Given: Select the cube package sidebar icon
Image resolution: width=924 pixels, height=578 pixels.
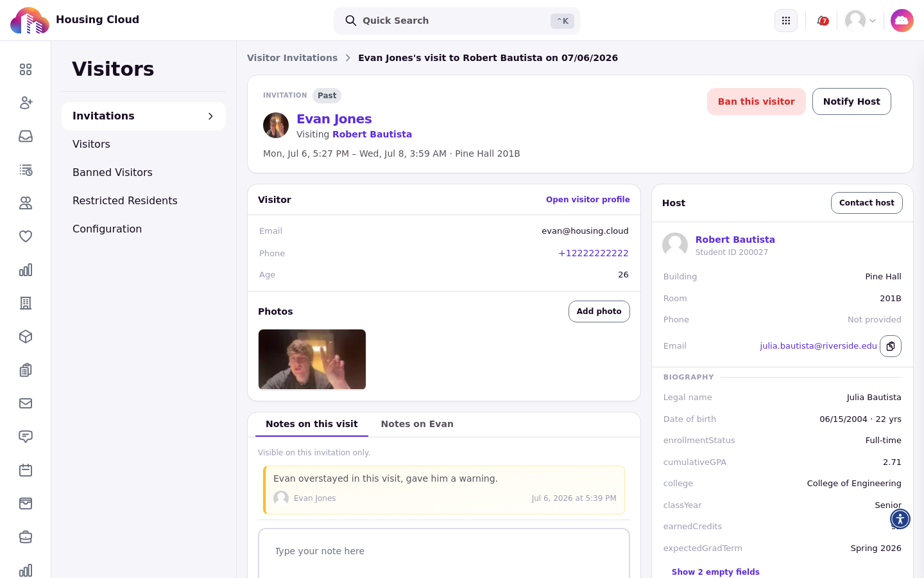Looking at the screenshot, I should 26,337.
